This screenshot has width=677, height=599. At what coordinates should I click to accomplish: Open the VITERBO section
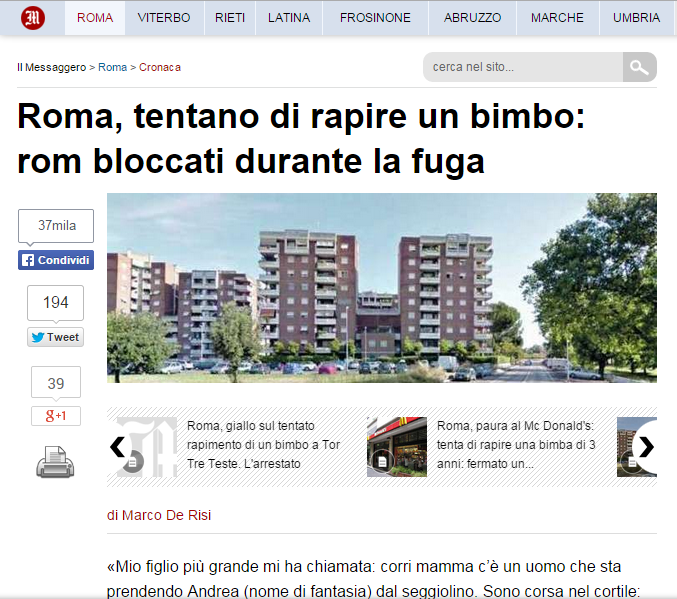164,18
